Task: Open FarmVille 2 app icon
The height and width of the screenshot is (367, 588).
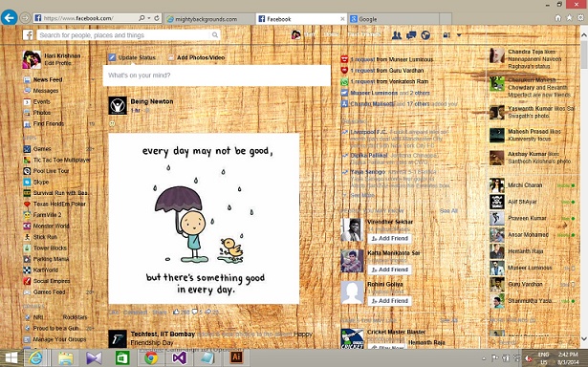Action: (x=27, y=215)
